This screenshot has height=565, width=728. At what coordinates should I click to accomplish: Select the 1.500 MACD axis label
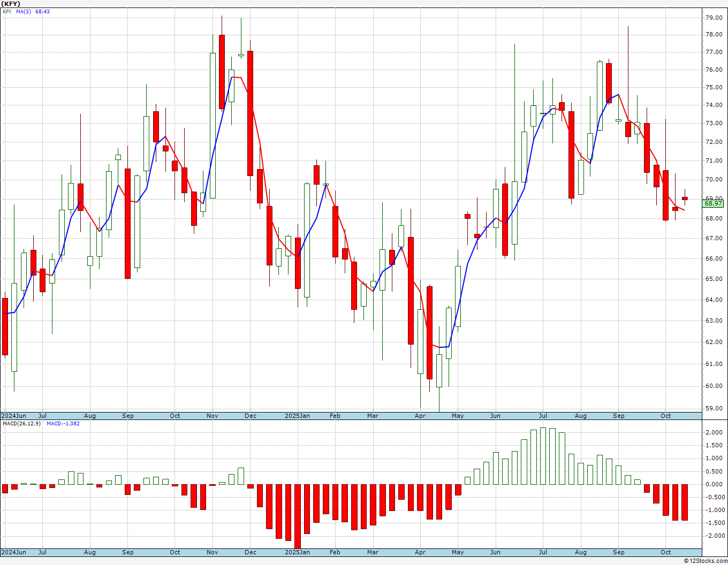click(714, 445)
